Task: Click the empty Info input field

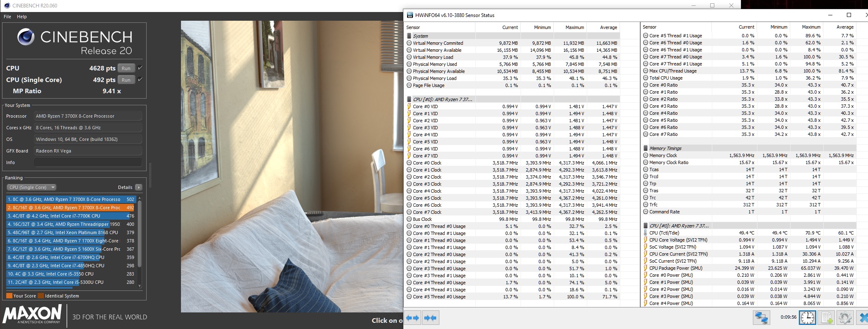Action: tap(88, 162)
